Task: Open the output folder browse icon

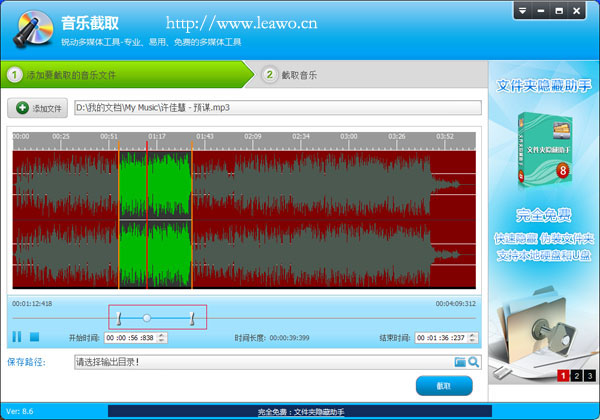Action: pyautogui.click(x=460, y=362)
